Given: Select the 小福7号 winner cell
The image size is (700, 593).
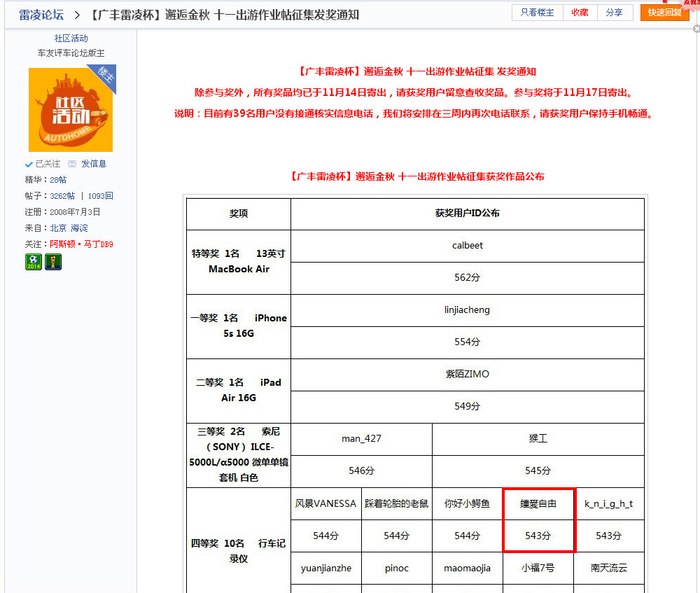Looking at the screenshot, I should click(538, 568).
